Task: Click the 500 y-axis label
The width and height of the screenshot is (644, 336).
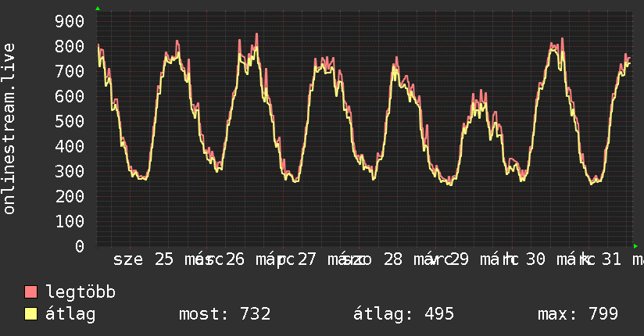Action: [70, 121]
